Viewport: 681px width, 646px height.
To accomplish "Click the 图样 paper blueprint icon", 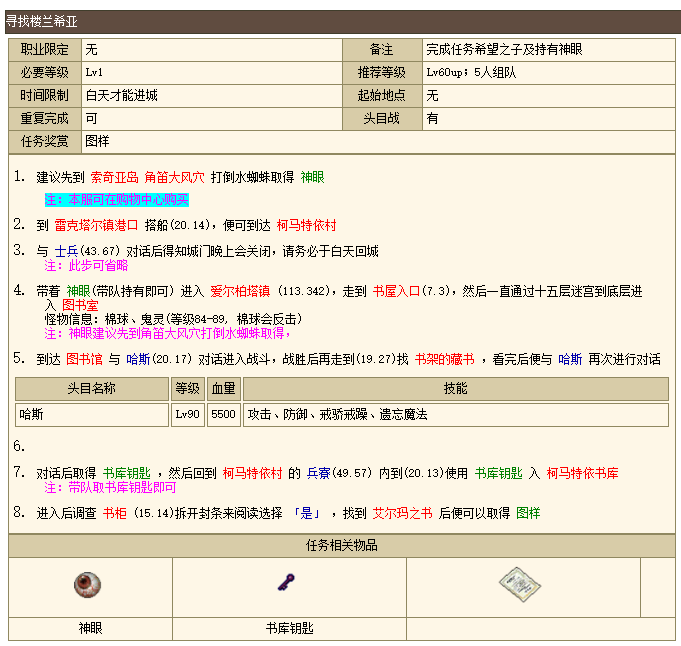I will coord(520,584).
